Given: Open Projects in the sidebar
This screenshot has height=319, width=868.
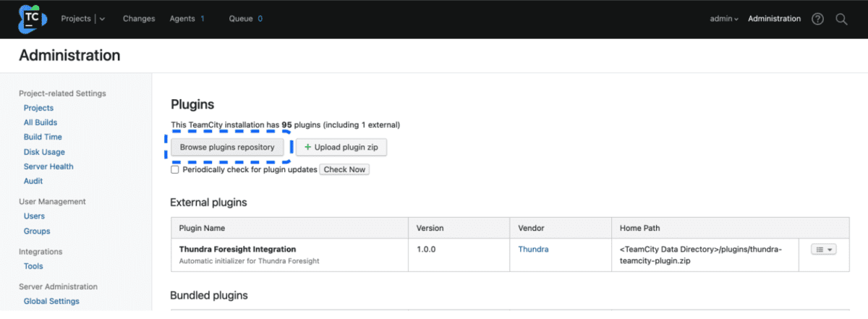Looking at the screenshot, I should tap(38, 108).
